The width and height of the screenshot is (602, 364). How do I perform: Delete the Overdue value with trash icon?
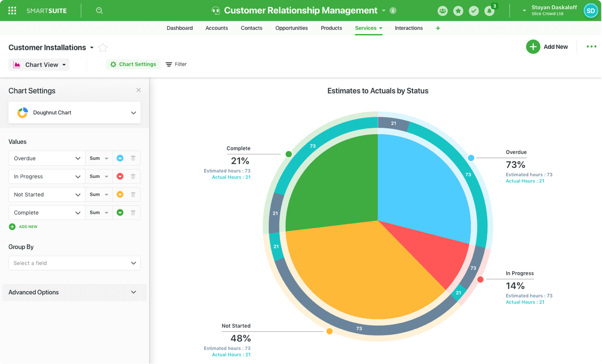point(133,158)
